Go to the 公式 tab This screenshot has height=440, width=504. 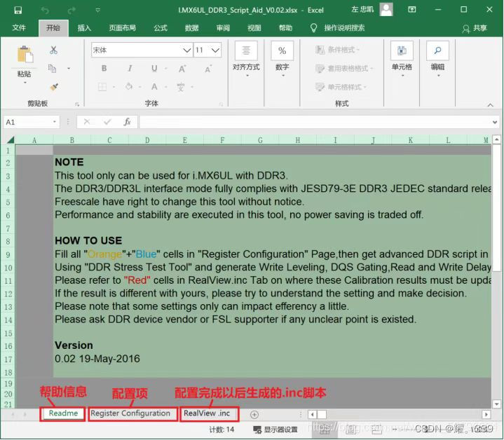point(161,28)
